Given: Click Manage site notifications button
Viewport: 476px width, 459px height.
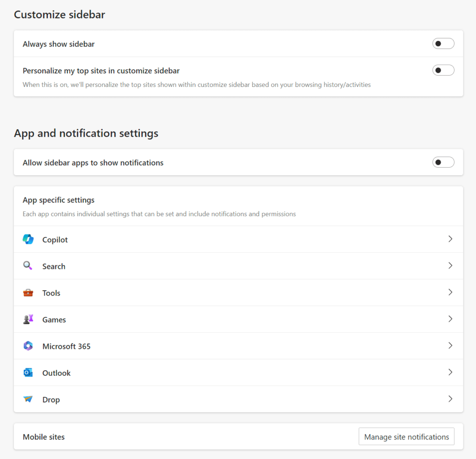Looking at the screenshot, I should pos(406,437).
